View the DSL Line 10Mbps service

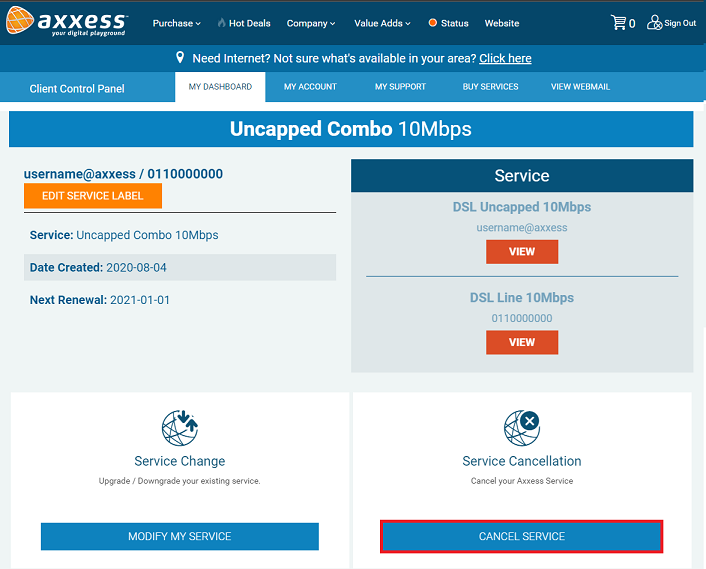point(522,343)
